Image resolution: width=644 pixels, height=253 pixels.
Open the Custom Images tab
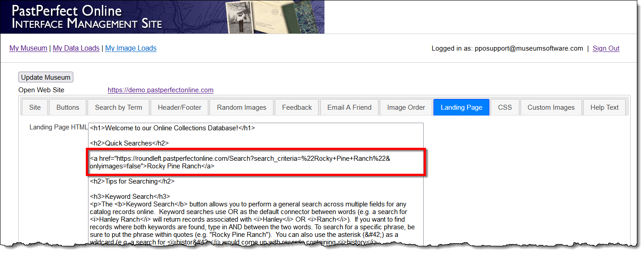551,107
